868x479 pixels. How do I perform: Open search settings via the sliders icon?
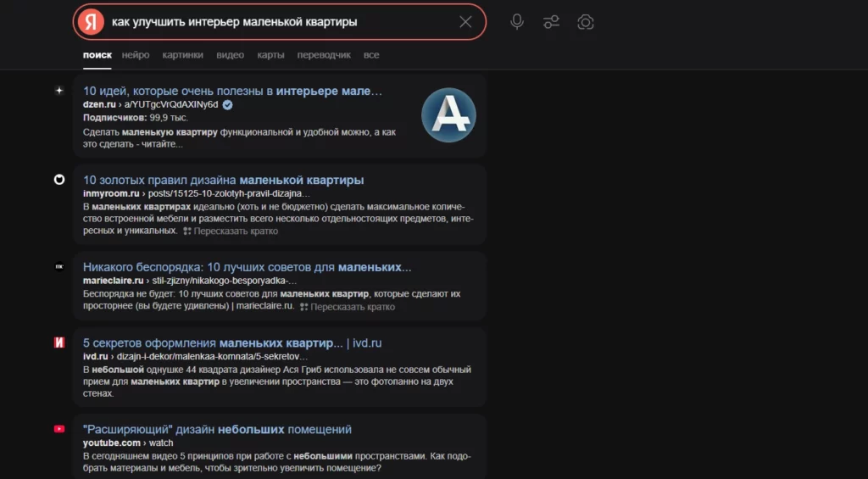551,22
